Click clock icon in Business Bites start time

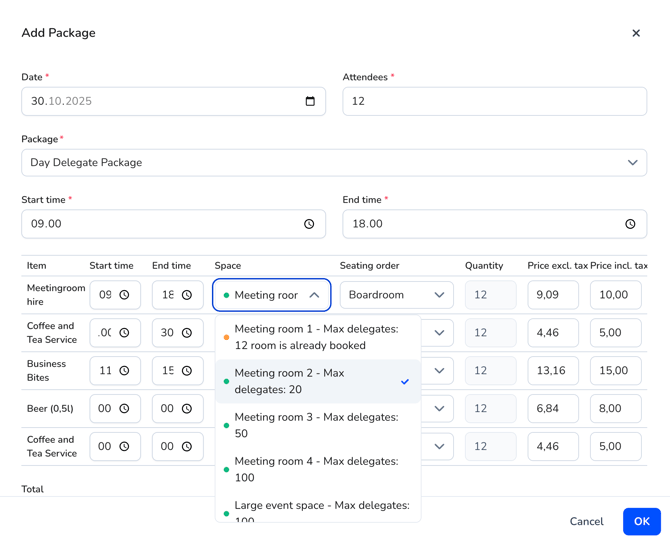(125, 371)
